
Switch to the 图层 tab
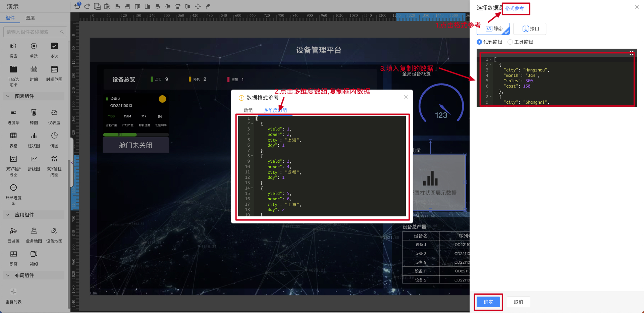coord(30,18)
